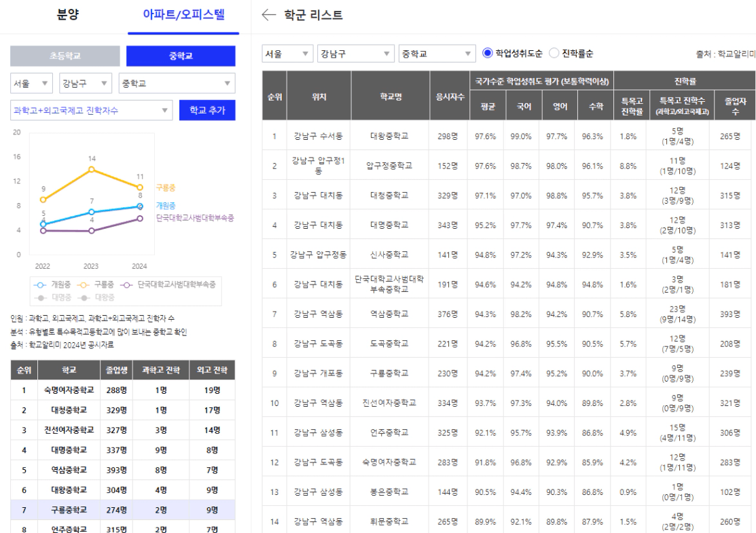This screenshot has width=756, height=533.
Task: Click the 과학고 진학 column header
Action: click(161, 370)
